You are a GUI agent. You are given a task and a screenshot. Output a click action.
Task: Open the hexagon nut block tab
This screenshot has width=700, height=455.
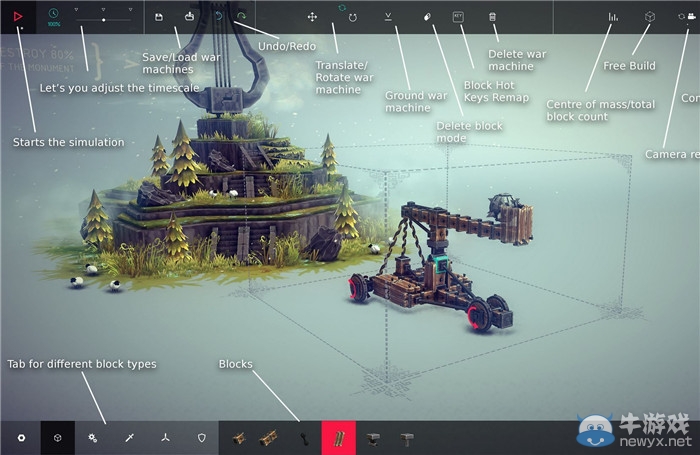21,438
